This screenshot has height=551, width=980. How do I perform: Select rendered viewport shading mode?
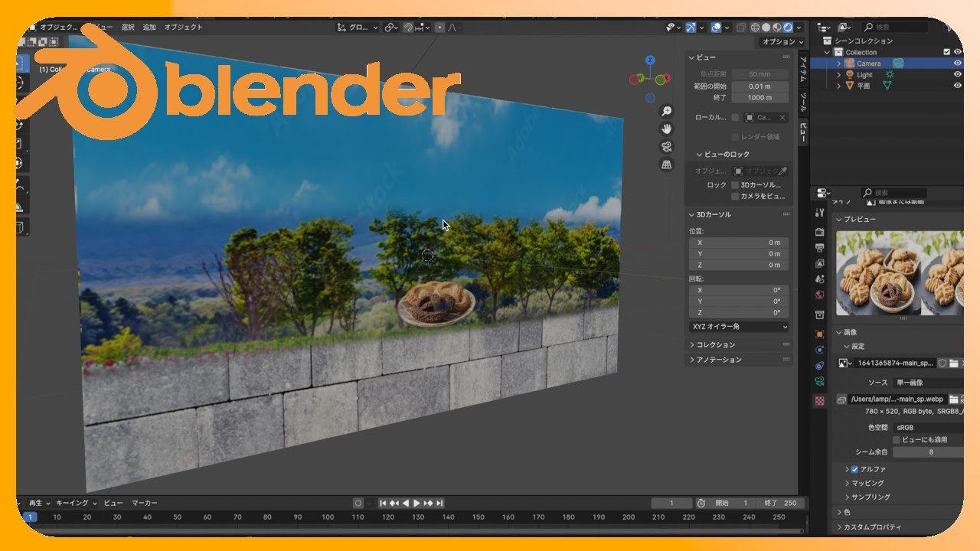pos(788,28)
